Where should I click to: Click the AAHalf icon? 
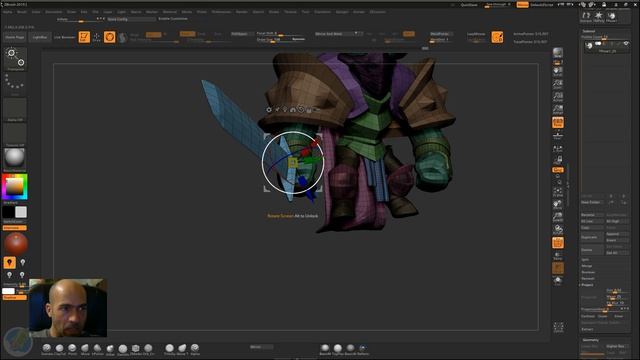(558, 109)
